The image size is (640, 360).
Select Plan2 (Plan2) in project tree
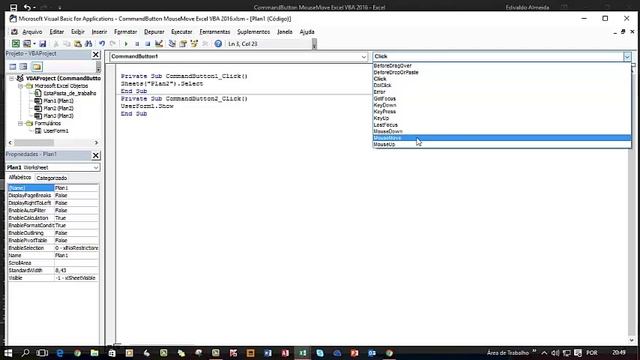pyautogui.click(x=58, y=108)
